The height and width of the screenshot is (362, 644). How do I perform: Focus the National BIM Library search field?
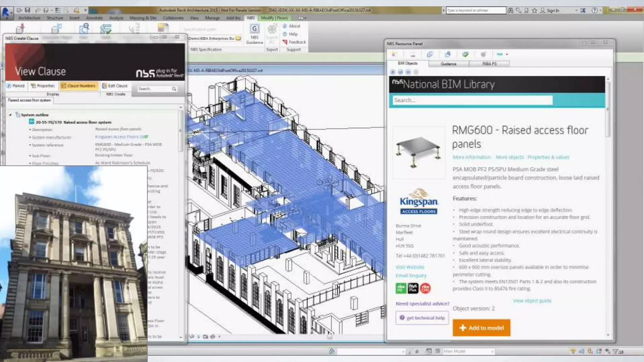472,100
